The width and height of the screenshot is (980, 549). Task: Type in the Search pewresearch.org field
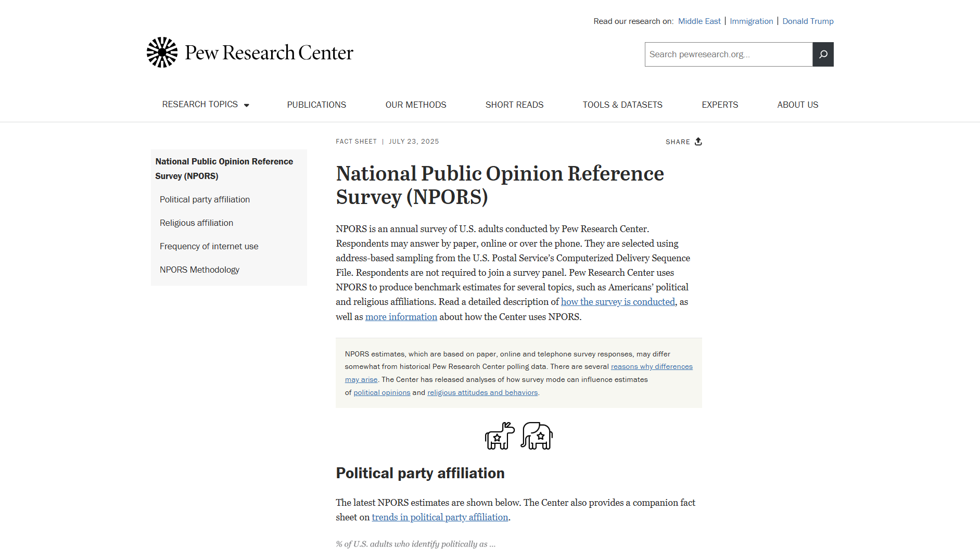[x=728, y=54]
